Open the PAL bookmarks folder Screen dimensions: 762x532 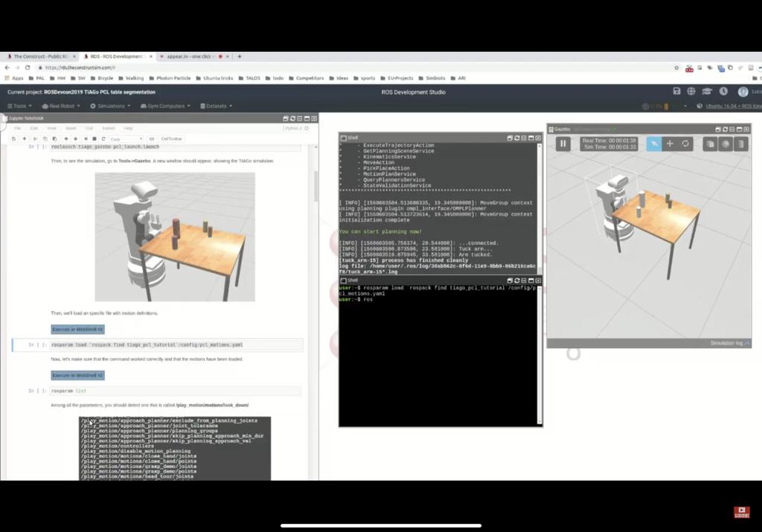coord(36,78)
